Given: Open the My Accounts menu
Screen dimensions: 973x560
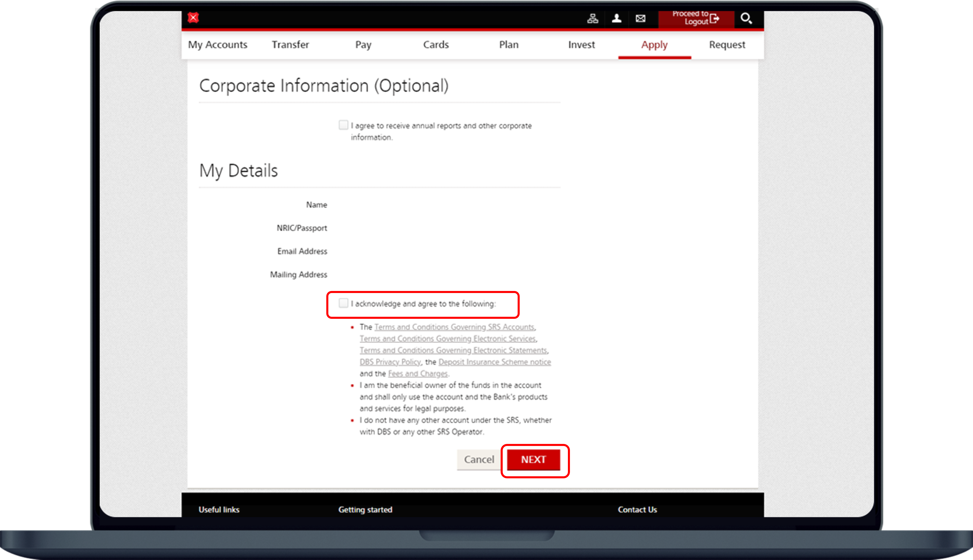Looking at the screenshot, I should click(x=217, y=45).
